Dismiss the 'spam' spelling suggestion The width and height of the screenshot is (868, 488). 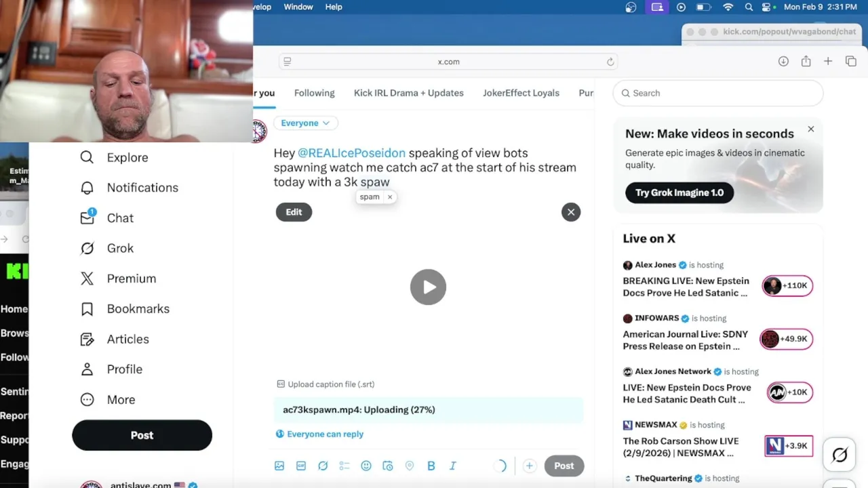(390, 197)
